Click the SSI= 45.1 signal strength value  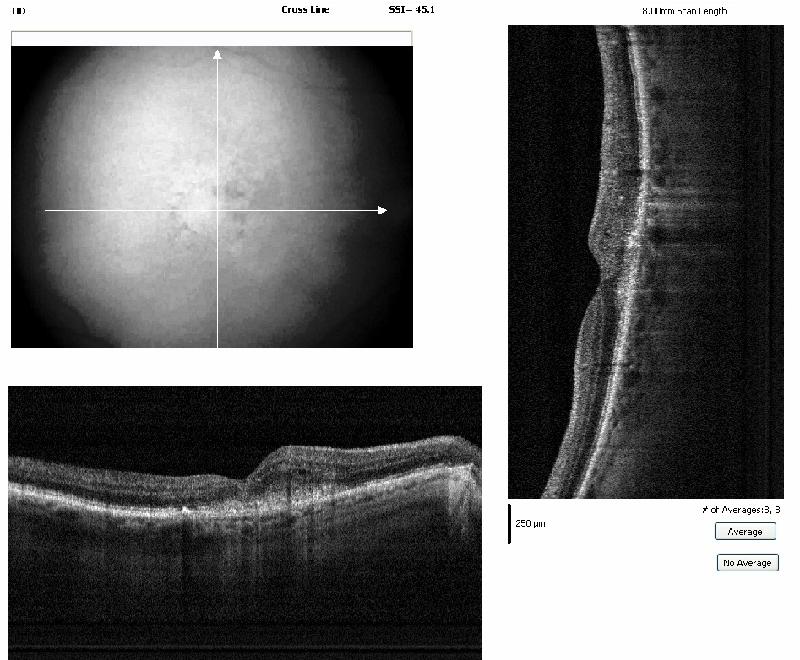(411, 10)
